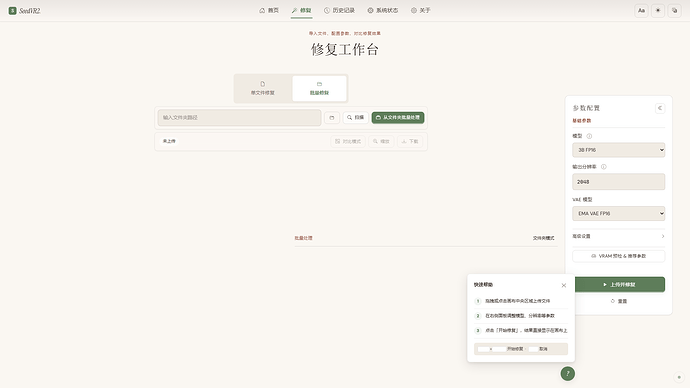Click the info icon beside 模型
Viewport: 690px width, 388px height.
[589, 136]
